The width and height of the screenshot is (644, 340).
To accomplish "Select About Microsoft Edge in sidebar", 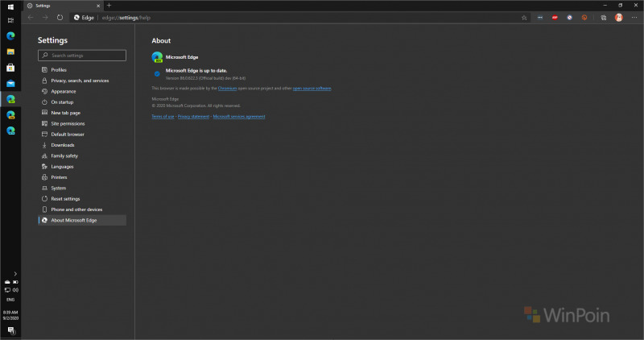I will 82,221.
